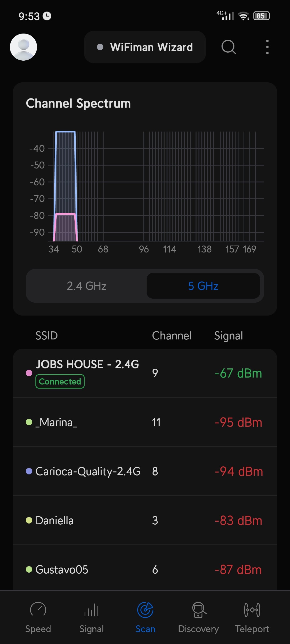Select the Daniella network row

(145, 521)
